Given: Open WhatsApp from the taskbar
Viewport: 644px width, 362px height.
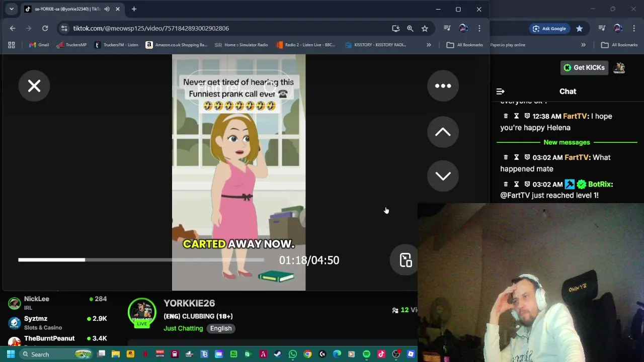Looking at the screenshot, I should pos(292,354).
